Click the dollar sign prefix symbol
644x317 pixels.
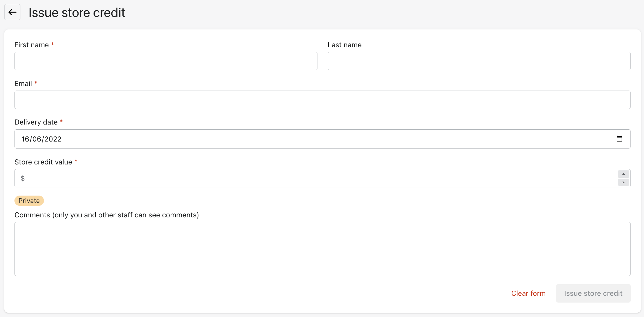point(23,178)
